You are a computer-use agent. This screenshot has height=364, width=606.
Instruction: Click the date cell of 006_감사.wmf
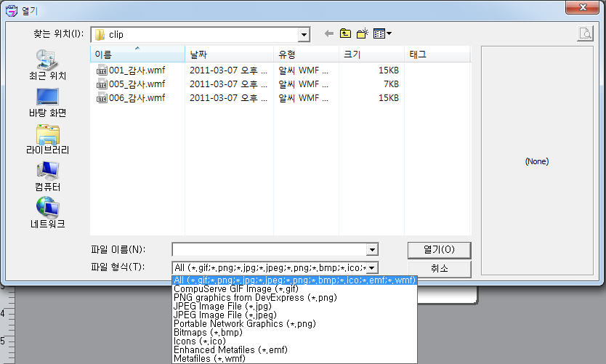click(x=228, y=98)
